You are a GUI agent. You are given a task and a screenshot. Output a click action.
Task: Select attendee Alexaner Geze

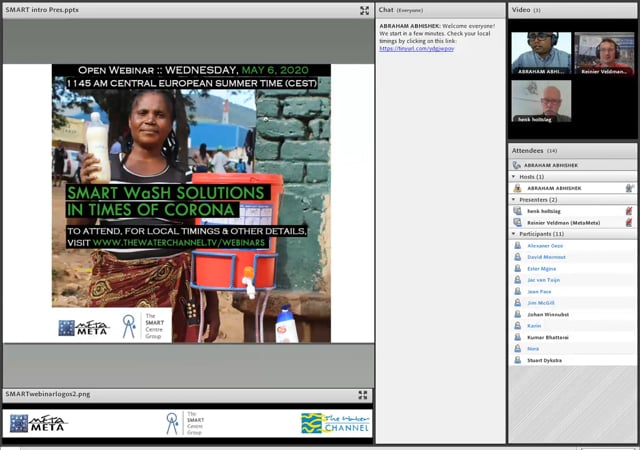pyautogui.click(x=545, y=245)
